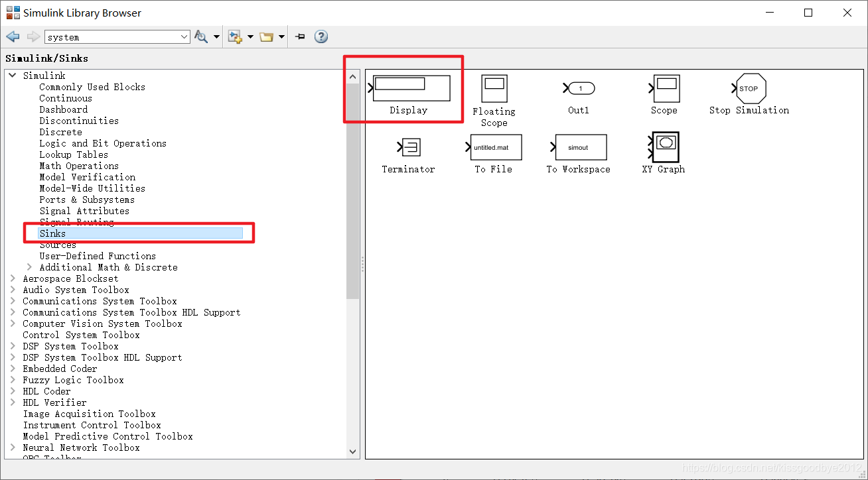Select the To File block
This screenshot has height=480, width=868.
point(494,154)
